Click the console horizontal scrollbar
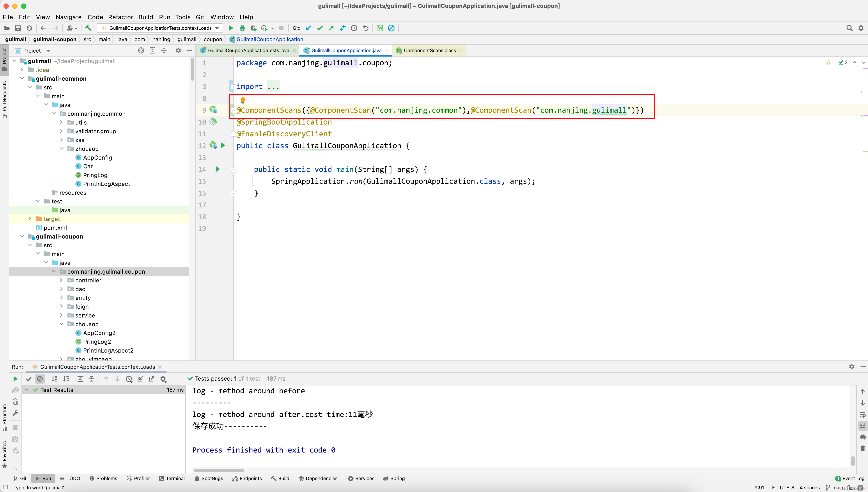The width and height of the screenshot is (868, 492). pos(218,470)
